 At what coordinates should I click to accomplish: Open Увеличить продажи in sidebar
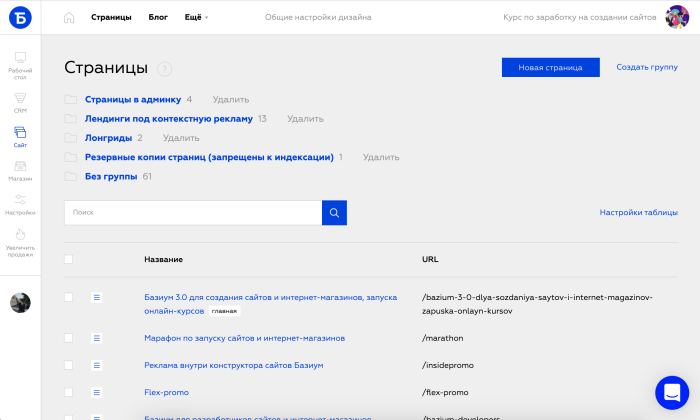pos(20,243)
